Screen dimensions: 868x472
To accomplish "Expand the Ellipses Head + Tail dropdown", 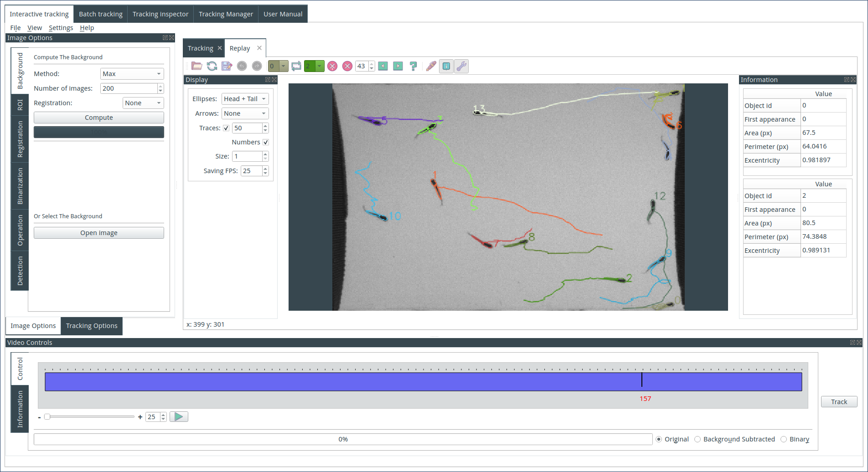I will (x=245, y=99).
